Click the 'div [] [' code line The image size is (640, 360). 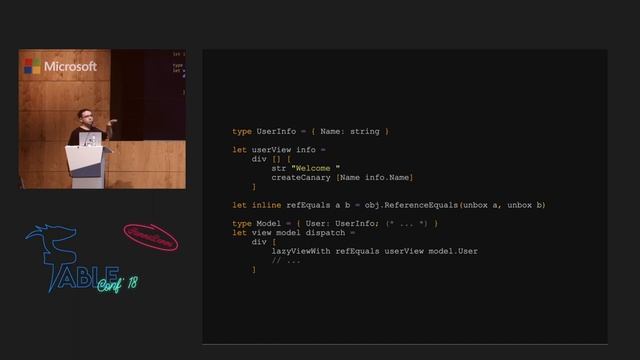pyautogui.click(x=271, y=159)
